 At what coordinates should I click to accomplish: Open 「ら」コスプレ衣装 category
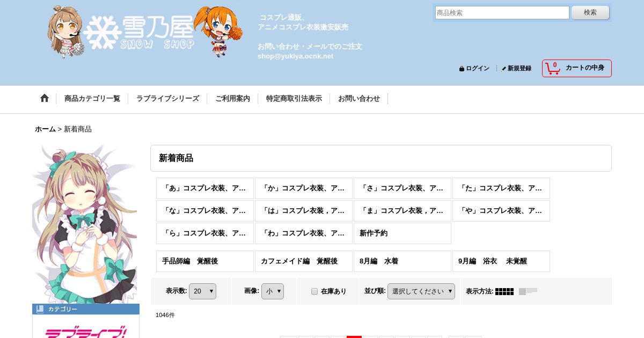tap(205, 233)
